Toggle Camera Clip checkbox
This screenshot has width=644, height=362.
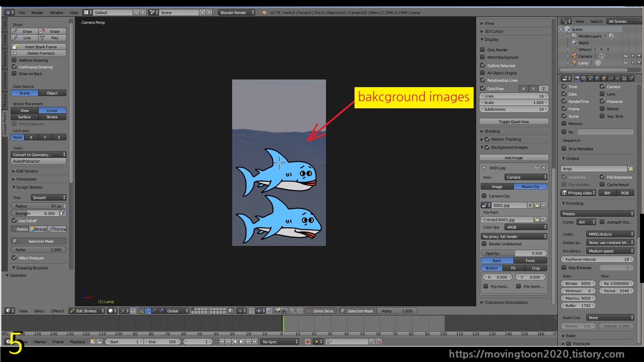[x=484, y=196]
